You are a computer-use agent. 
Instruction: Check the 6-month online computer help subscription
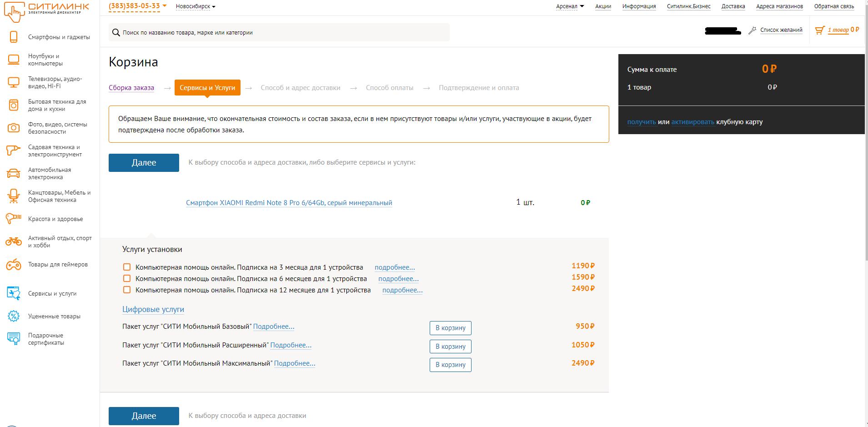coord(127,278)
